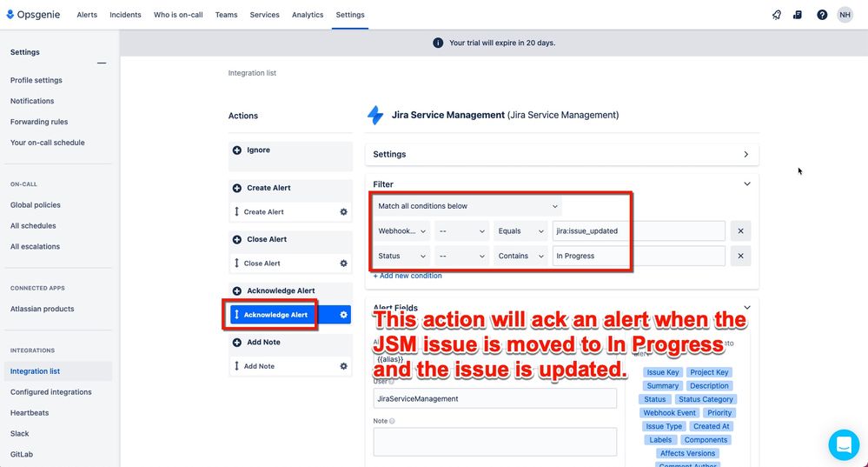Open All escalations in sidebar
The width and height of the screenshot is (868, 467).
pos(35,246)
